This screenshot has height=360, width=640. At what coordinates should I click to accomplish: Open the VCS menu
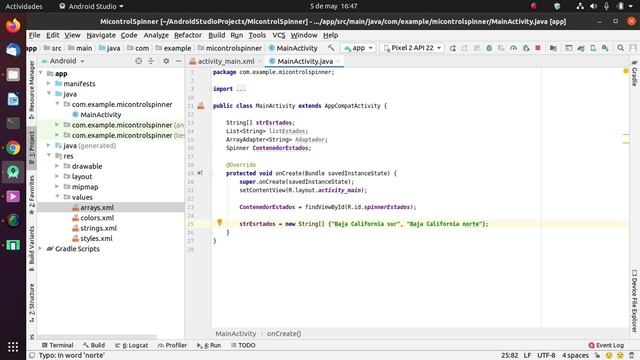[279, 35]
